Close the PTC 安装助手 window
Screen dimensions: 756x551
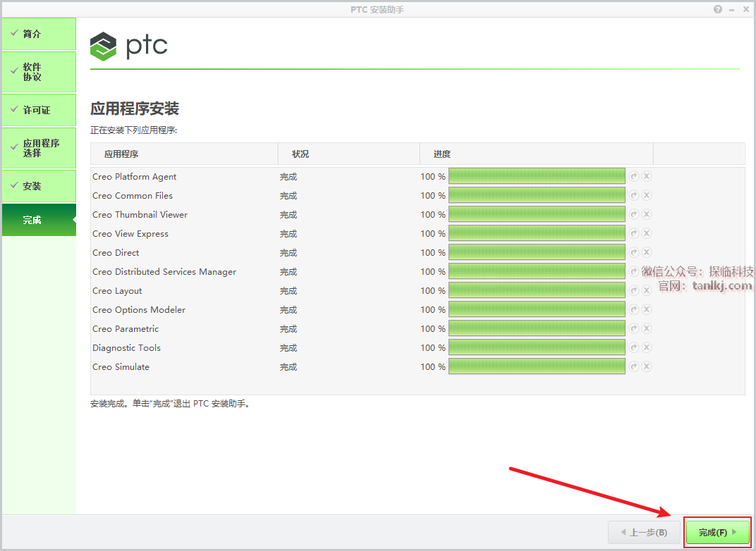coord(746,9)
